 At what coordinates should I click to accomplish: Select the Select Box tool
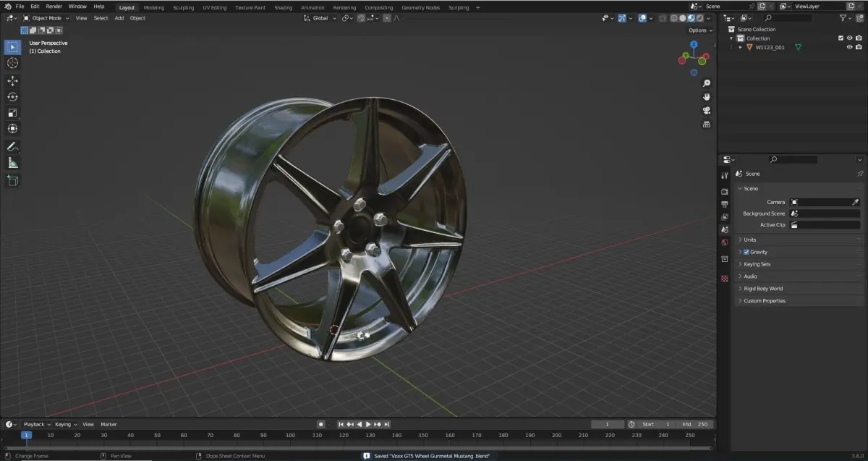click(x=12, y=47)
